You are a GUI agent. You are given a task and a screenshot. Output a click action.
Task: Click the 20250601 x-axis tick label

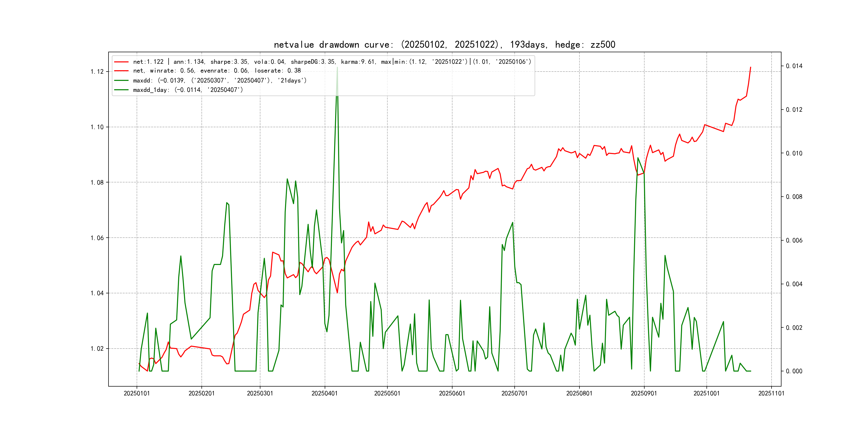[452, 394]
